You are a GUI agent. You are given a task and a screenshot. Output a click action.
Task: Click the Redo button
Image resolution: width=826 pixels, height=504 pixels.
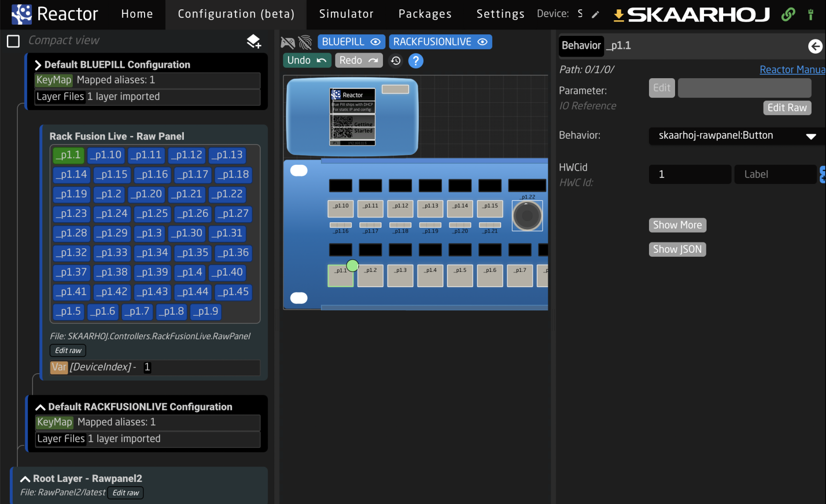pyautogui.click(x=359, y=60)
